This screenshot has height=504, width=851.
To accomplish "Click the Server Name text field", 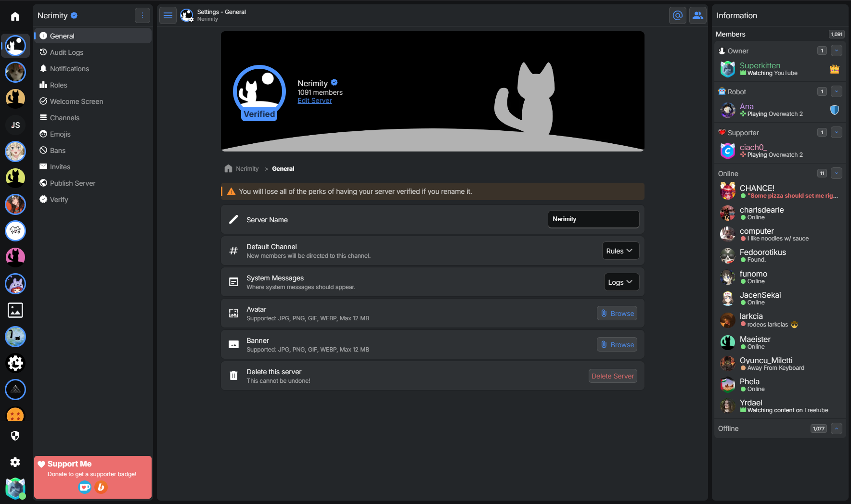I will pyautogui.click(x=593, y=219).
